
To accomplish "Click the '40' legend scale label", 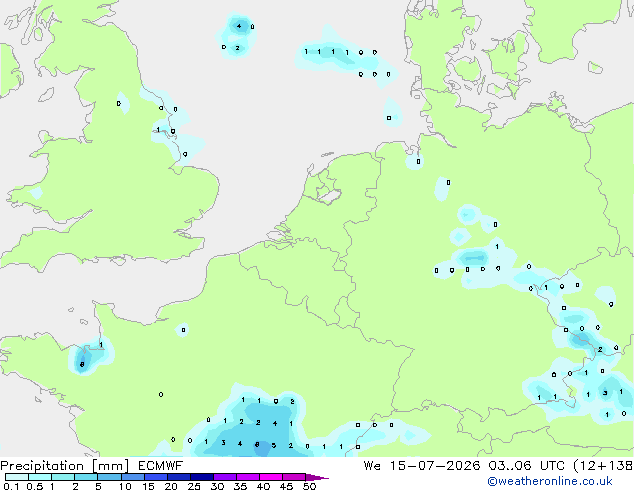I will 263,486.
